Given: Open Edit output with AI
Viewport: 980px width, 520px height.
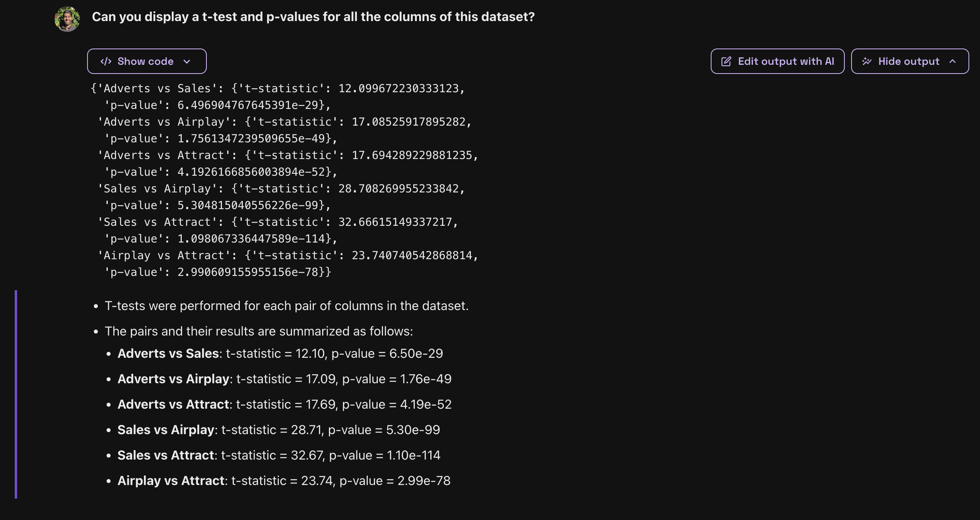Looking at the screenshot, I should click(x=778, y=61).
